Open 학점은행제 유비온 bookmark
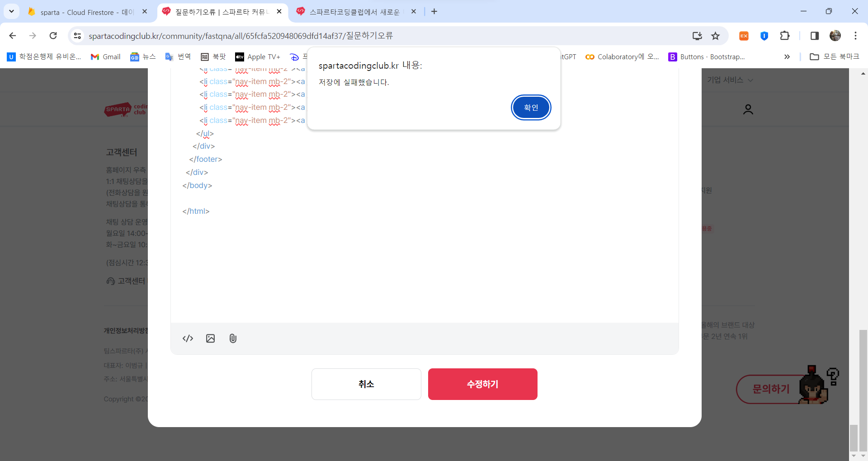 tap(44, 56)
